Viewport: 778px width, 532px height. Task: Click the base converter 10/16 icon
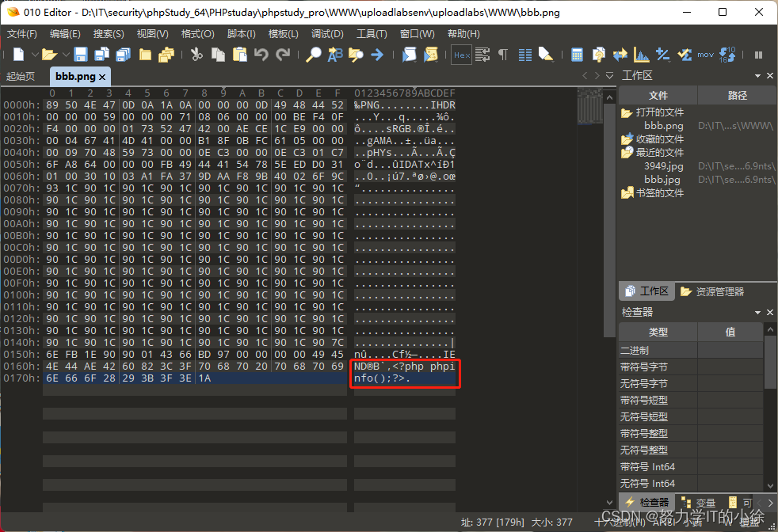(727, 55)
